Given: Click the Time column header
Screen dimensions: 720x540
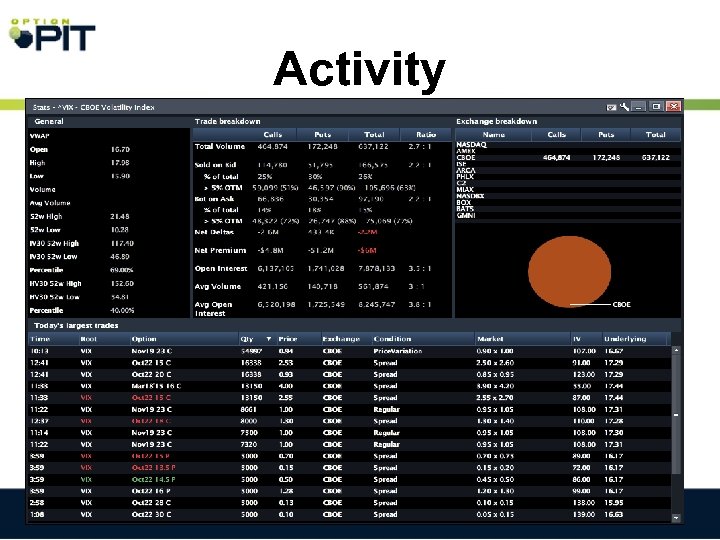Looking at the screenshot, I should 53,339.
